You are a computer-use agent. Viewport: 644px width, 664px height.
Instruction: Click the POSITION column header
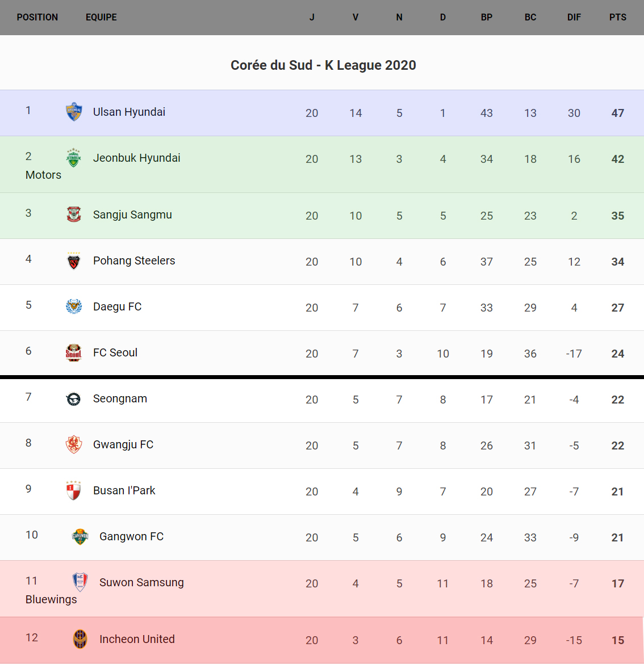(37, 17)
